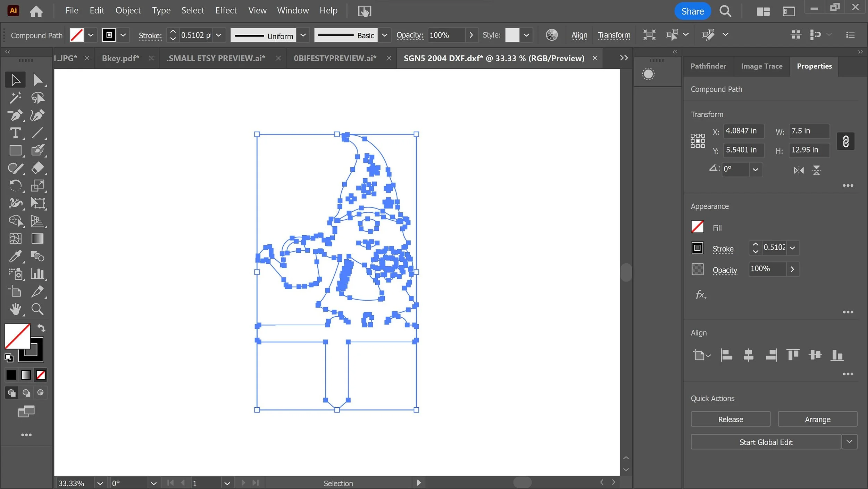Open the Effect menu
This screenshot has height=489, width=868.
coord(226,11)
